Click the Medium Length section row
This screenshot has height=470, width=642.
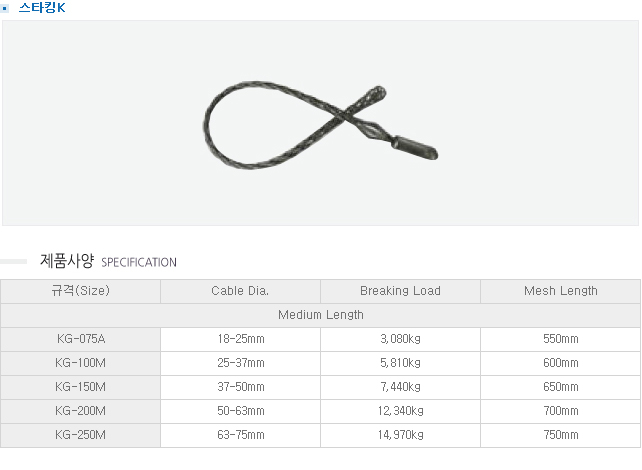(320, 315)
